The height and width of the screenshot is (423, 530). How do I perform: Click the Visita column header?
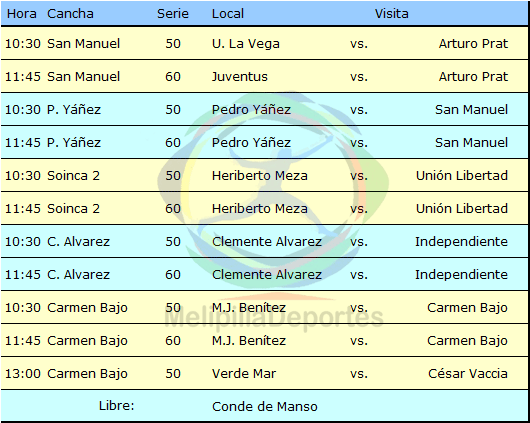(391, 14)
